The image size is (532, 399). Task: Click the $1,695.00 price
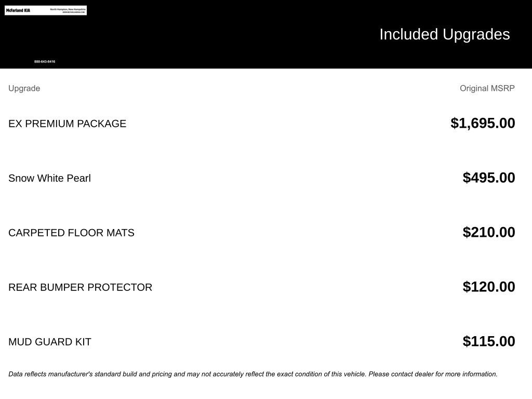pyautogui.click(x=483, y=123)
